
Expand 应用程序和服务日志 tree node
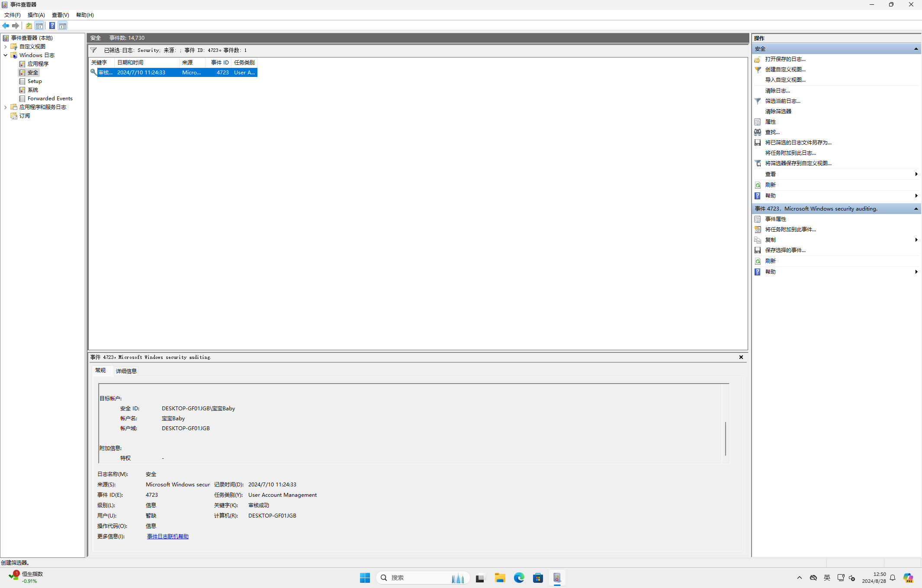coord(5,107)
